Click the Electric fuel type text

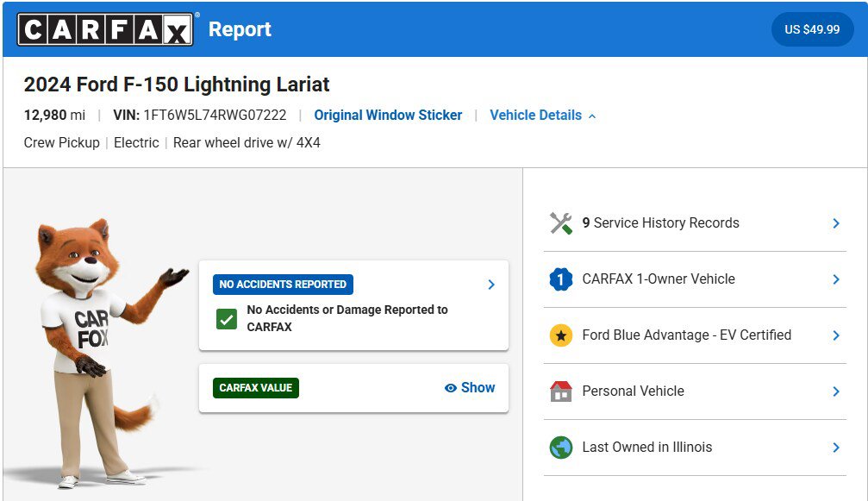click(136, 142)
